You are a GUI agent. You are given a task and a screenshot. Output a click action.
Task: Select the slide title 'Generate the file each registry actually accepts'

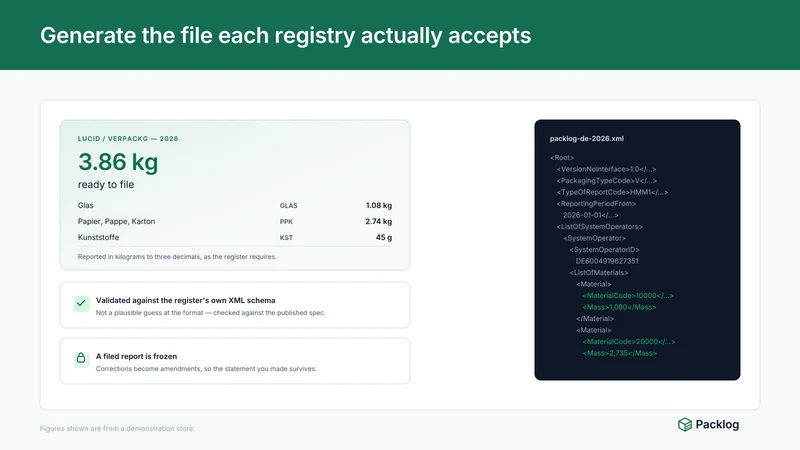coord(286,36)
